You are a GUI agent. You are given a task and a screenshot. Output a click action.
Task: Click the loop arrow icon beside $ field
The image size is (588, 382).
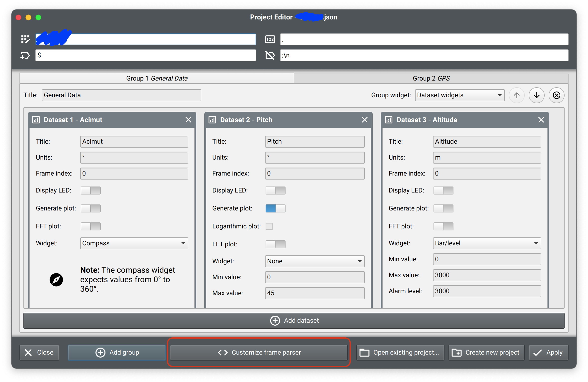[25, 55]
